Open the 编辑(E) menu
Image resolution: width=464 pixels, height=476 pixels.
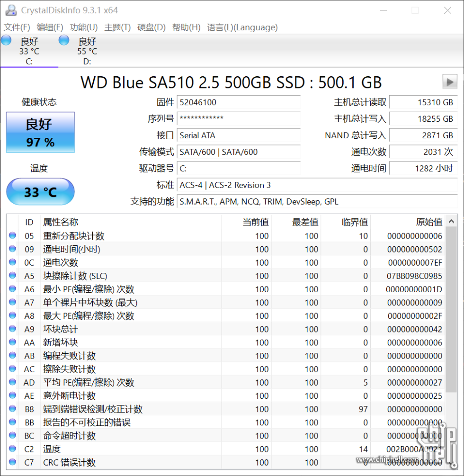coord(50,27)
